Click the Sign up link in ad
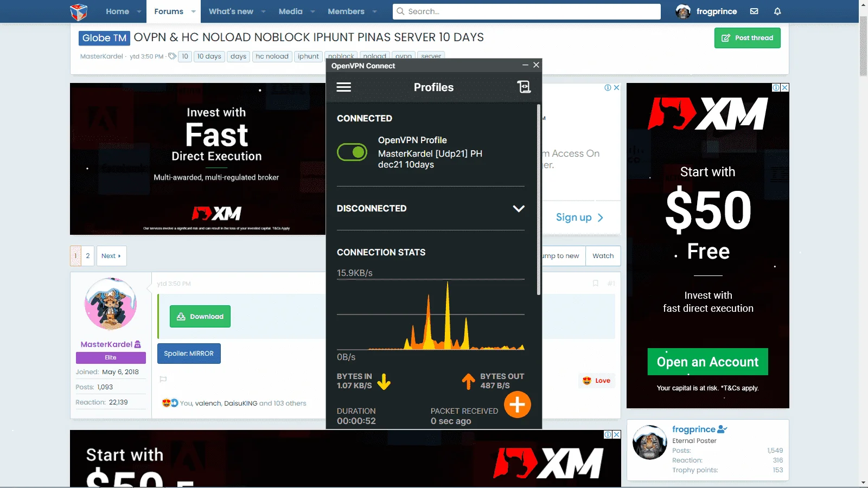The height and width of the screenshot is (488, 868). point(579,217)
